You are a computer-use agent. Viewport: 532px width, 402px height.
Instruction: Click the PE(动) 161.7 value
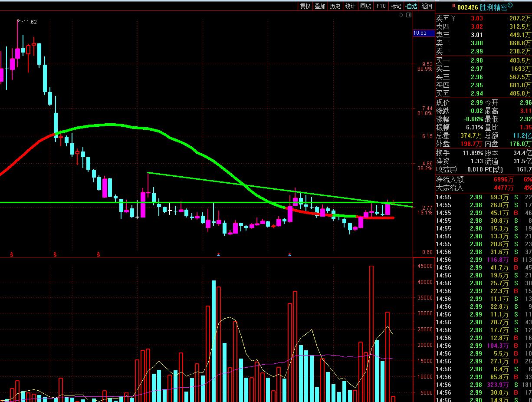pos(524,169)
